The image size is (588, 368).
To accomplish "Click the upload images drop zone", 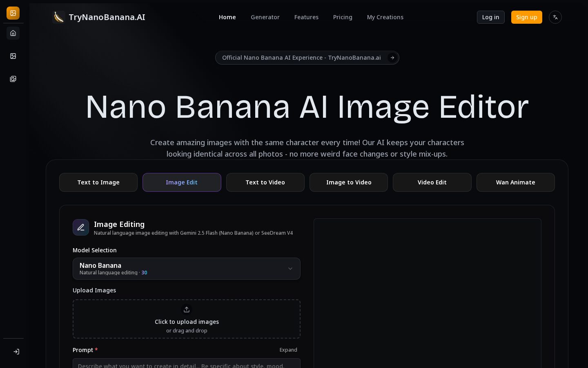I will click(x=187, y=319).
